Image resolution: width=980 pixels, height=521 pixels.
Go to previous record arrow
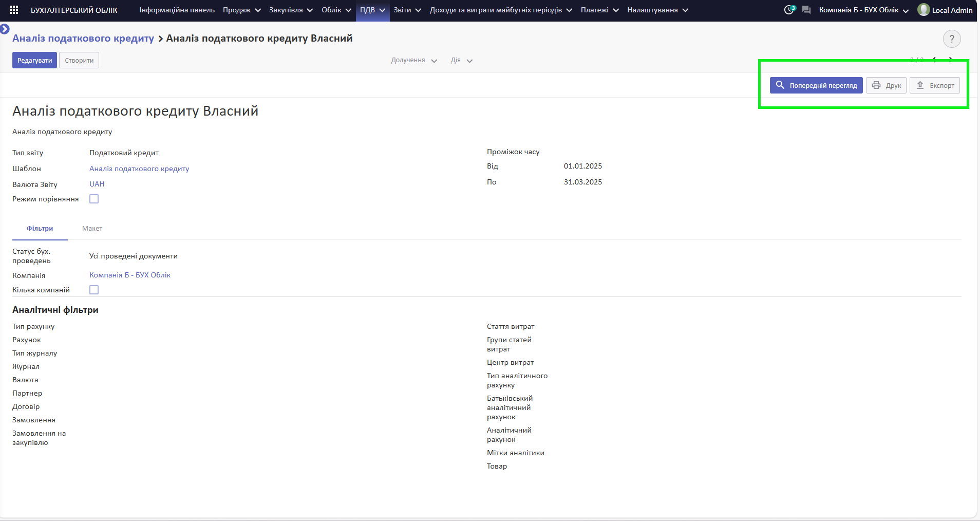935,60
